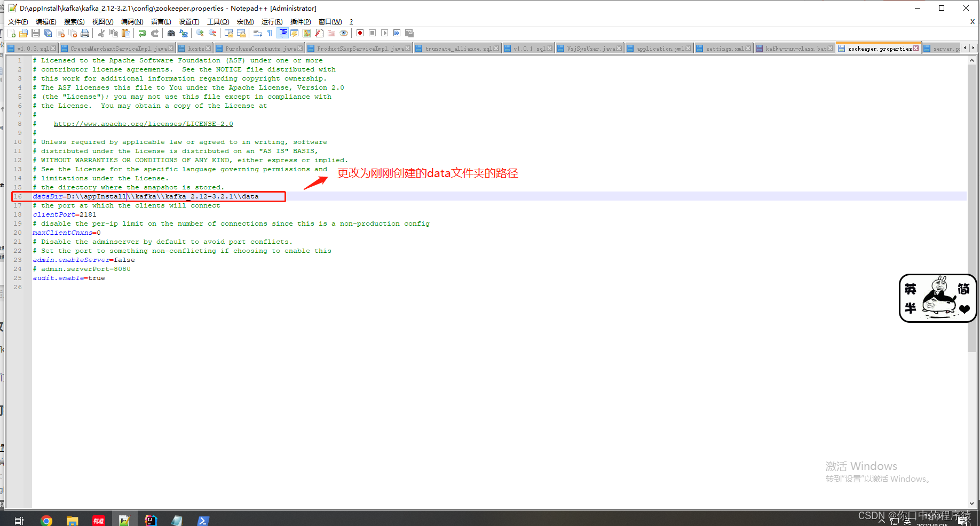Click the Save All toolbar icon
The image size is (980, 526).
[48, 33]
